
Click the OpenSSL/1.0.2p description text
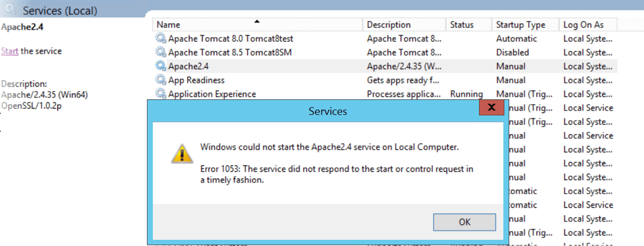pyautogui.click(x=31, y=106)
